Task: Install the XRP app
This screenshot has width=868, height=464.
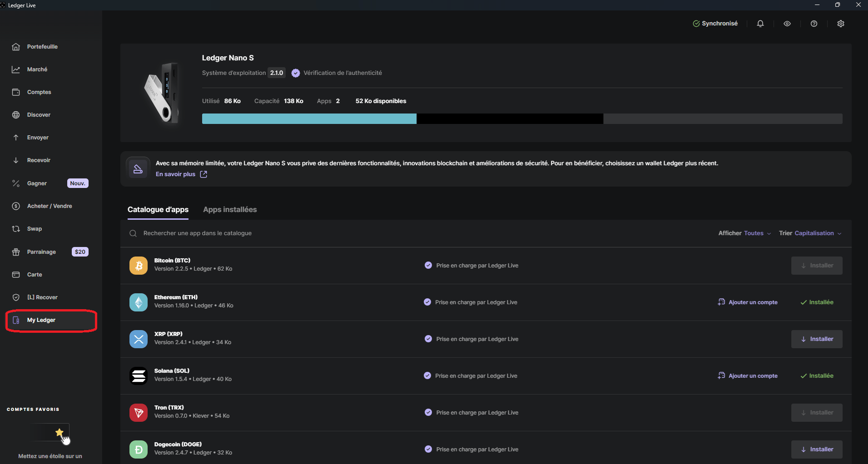Action: 817,339
